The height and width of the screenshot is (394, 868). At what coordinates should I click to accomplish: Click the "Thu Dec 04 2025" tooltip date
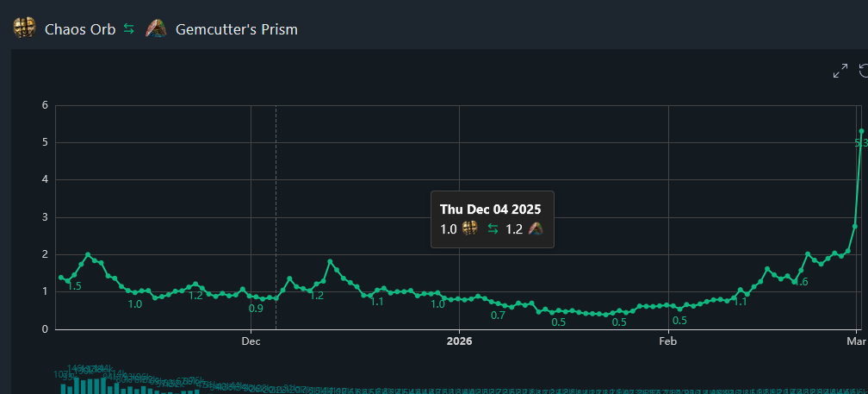click(491, 209)
